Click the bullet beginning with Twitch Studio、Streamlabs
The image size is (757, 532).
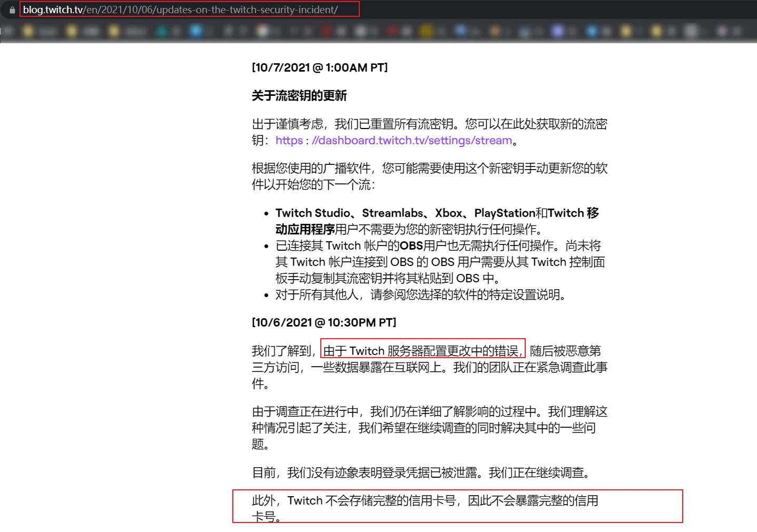pos(437,221)
